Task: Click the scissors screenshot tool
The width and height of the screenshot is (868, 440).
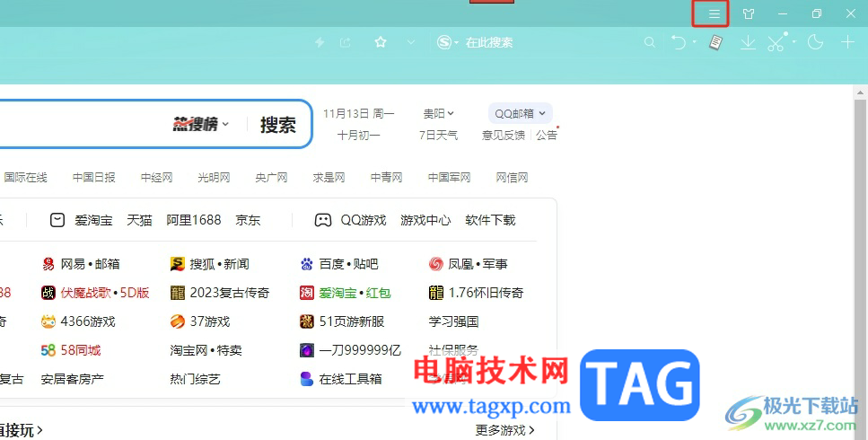Action: click(776, 42)
